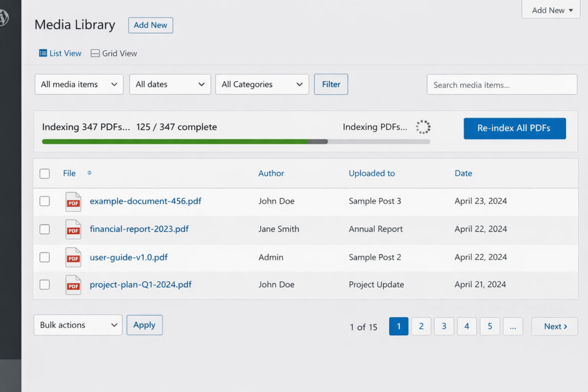Click the indexing spinner icon
This screenshot has height=392, width=588.
[x=423, y=127]
